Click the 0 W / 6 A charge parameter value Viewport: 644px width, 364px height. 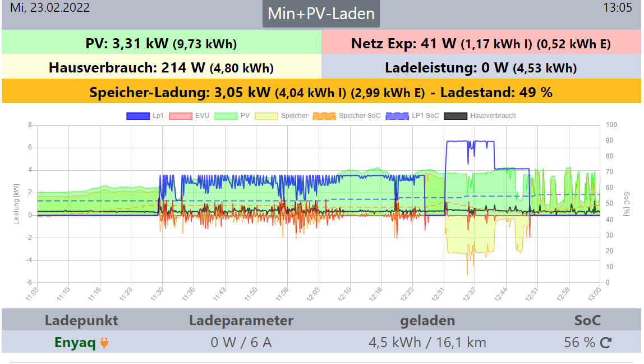241,343
